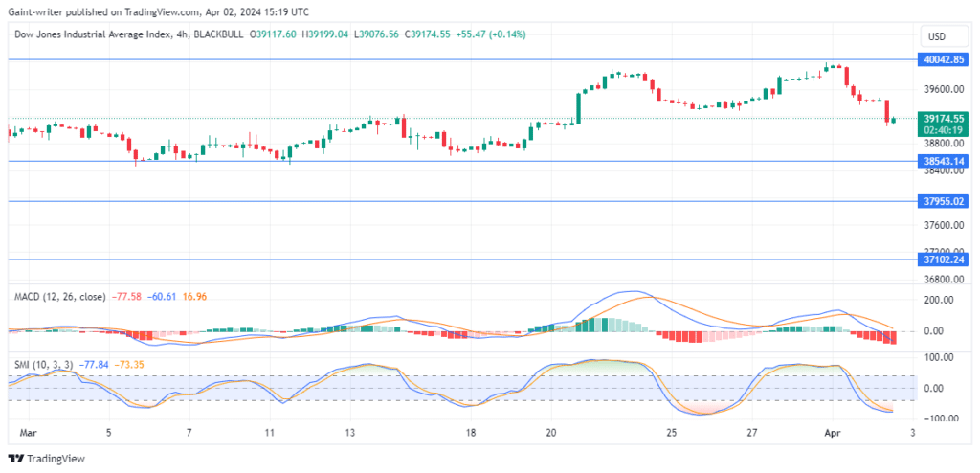Click the Gaint-writer published caption text
This screenshot has width=980, height=473.
[158, 11]
